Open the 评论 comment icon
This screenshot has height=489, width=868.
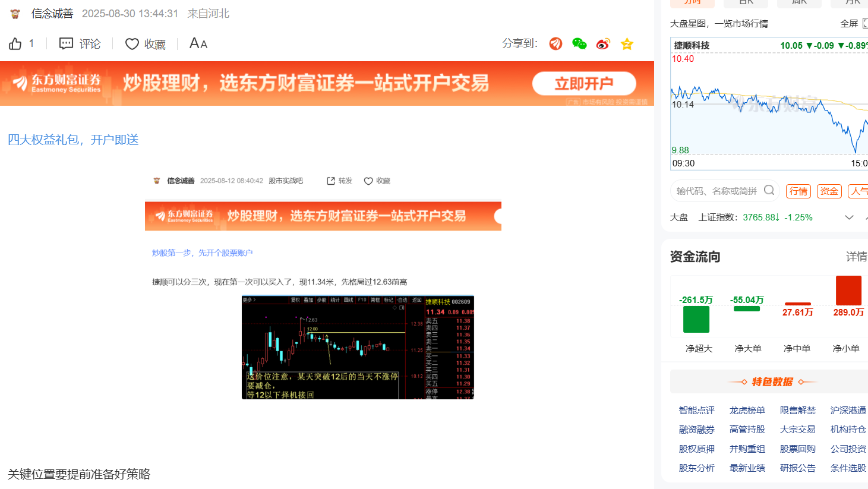(x=66, y=43)
